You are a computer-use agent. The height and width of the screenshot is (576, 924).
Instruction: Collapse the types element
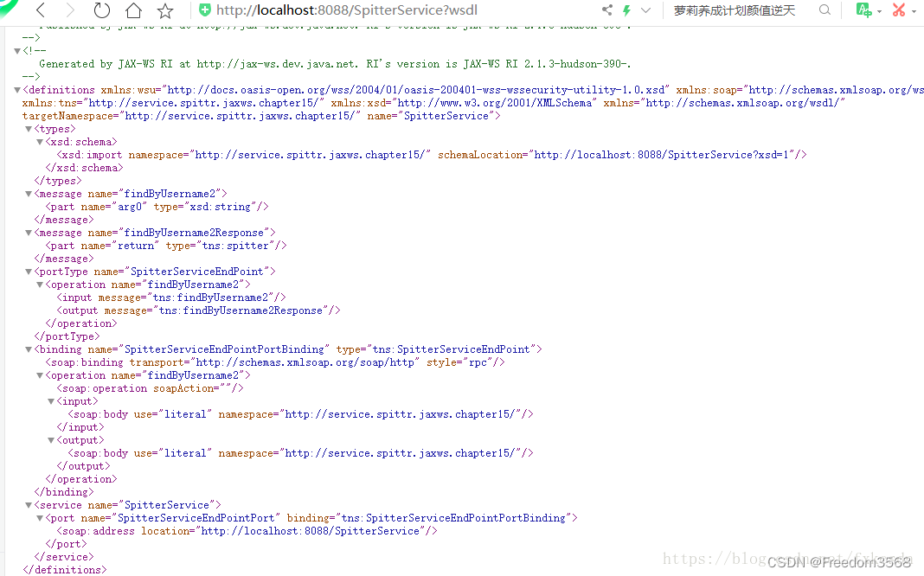(29, 128)
